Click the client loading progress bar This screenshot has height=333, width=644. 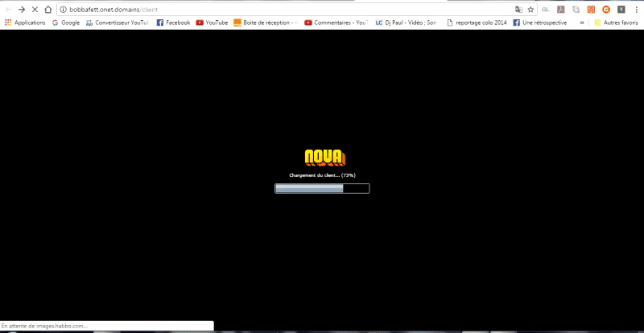322,188
